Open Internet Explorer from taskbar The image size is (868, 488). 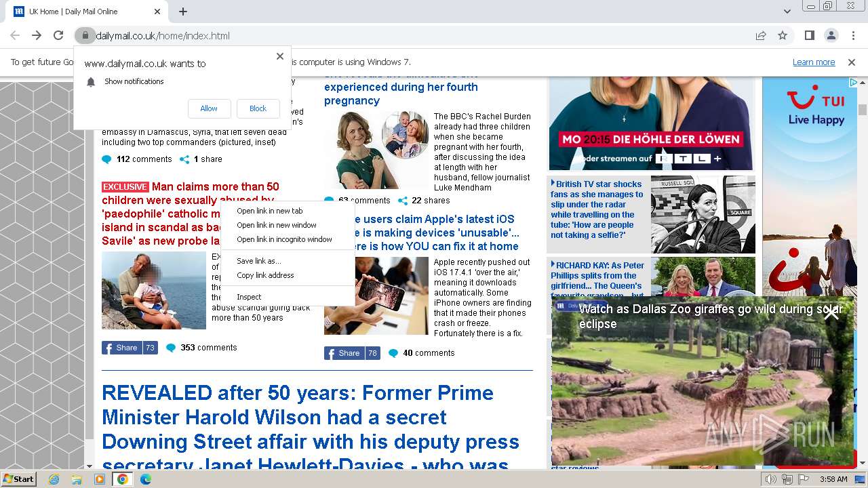54,479
